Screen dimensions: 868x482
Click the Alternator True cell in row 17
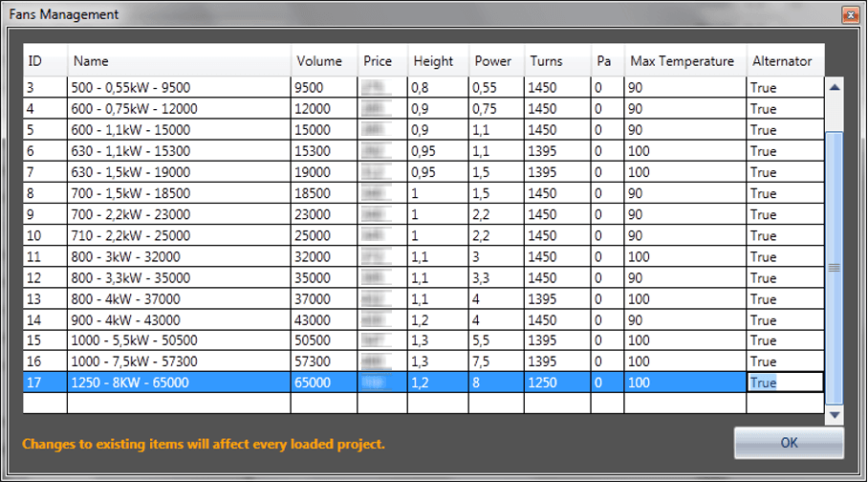(786, 383)
